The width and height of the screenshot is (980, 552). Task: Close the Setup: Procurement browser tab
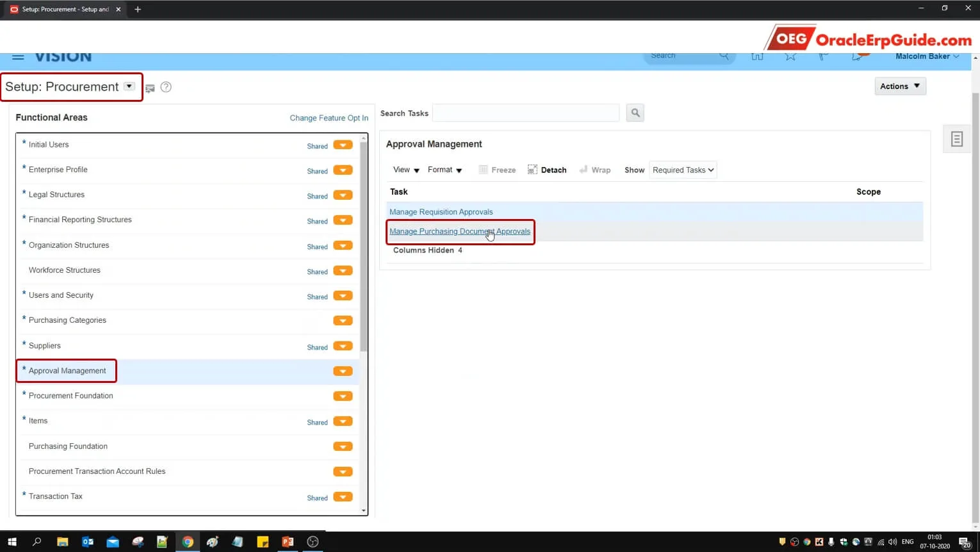(118, 9)
